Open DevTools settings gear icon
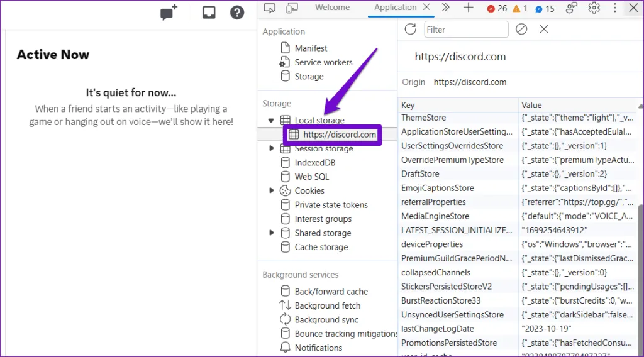 (594, 8)
